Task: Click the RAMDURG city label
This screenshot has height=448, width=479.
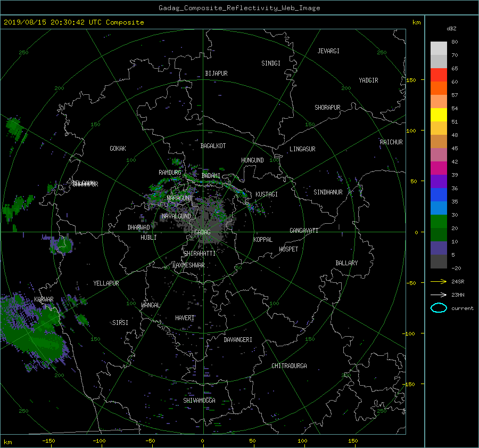Action: (170, 173)
